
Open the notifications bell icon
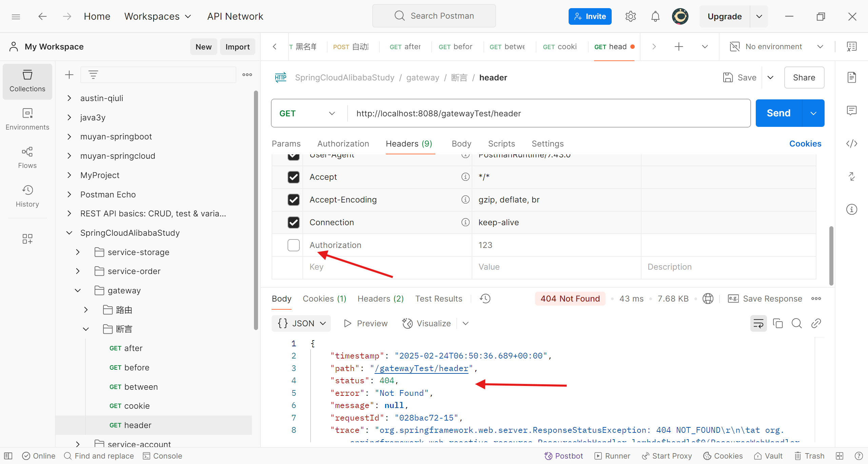pos(655,16)
